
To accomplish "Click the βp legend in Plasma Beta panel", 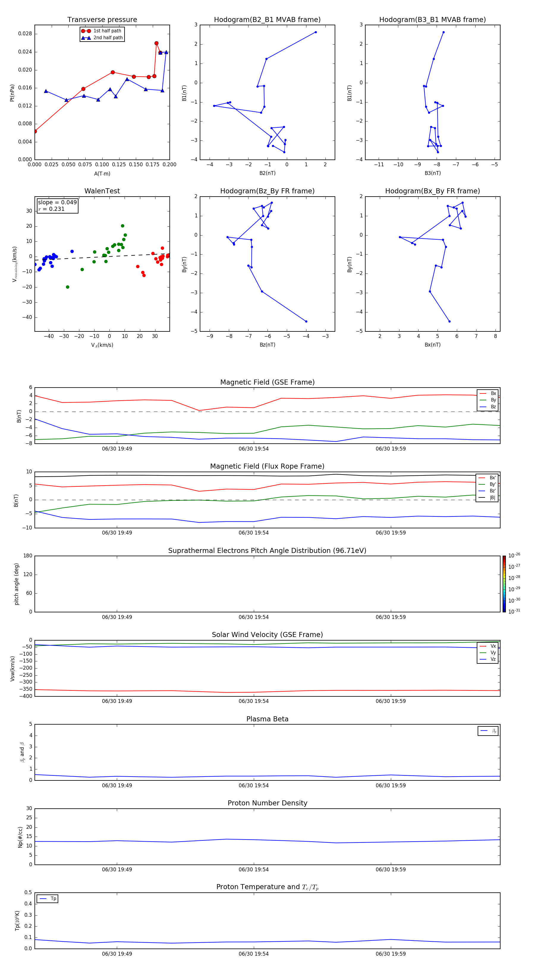I will point(488,731).
